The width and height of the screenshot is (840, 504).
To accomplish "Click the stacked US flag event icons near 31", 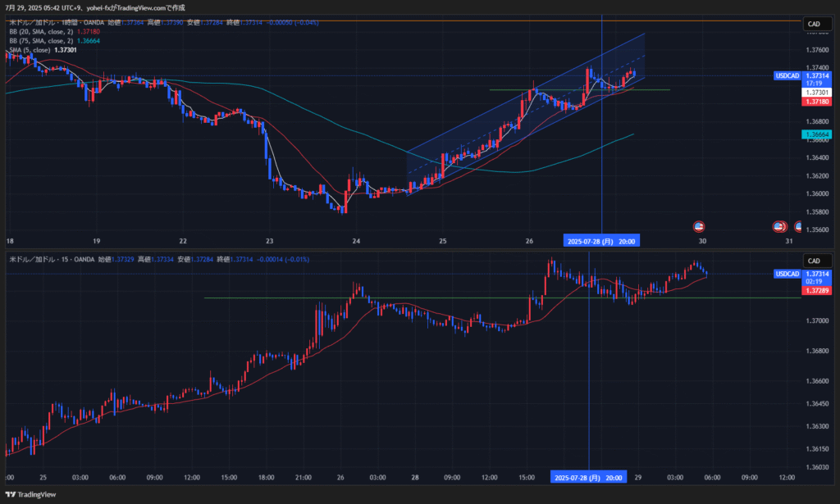I will tap(780, 226).
